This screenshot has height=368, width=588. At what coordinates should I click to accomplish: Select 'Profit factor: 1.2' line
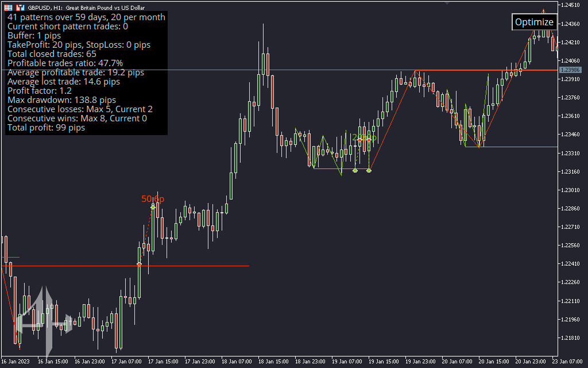click(40, 91)
